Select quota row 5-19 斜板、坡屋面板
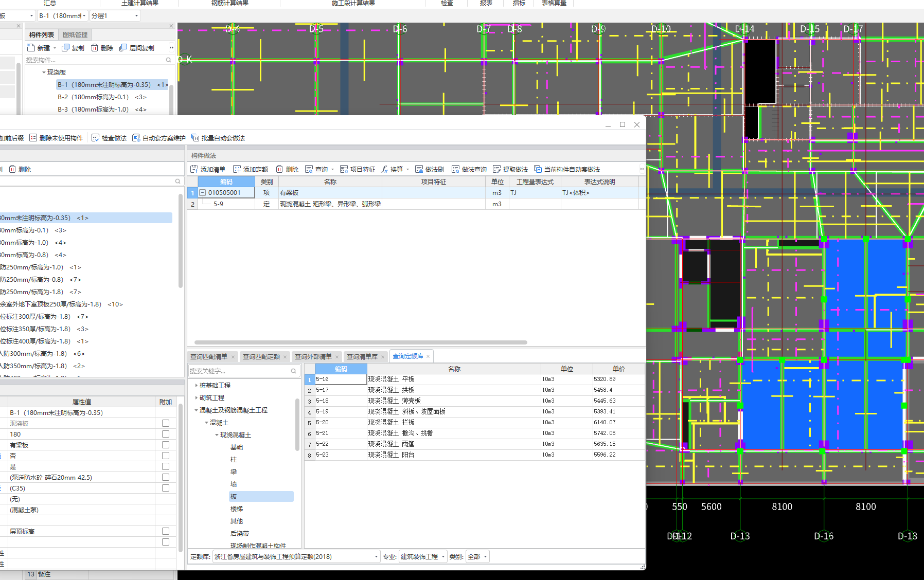This screenshot has height=580, width=924. tap(474, 412)
